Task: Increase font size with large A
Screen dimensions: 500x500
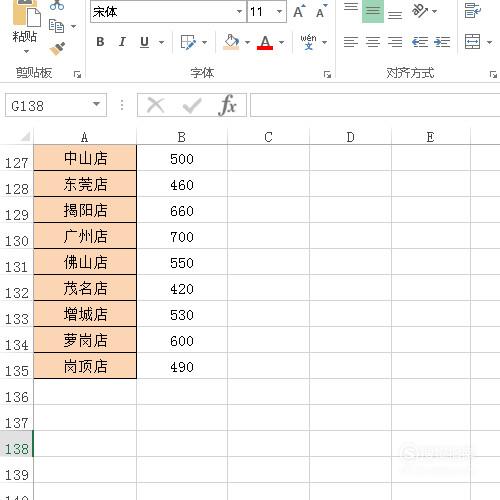Action: coord(299,12)
